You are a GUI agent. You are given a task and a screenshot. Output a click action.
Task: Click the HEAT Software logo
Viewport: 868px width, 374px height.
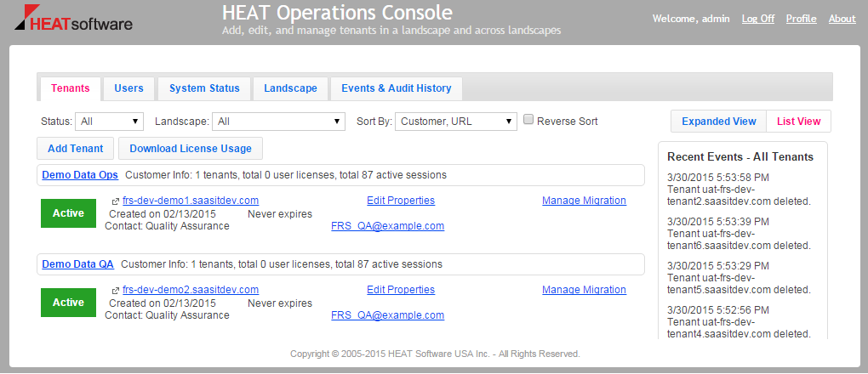(x=75, y=20)
